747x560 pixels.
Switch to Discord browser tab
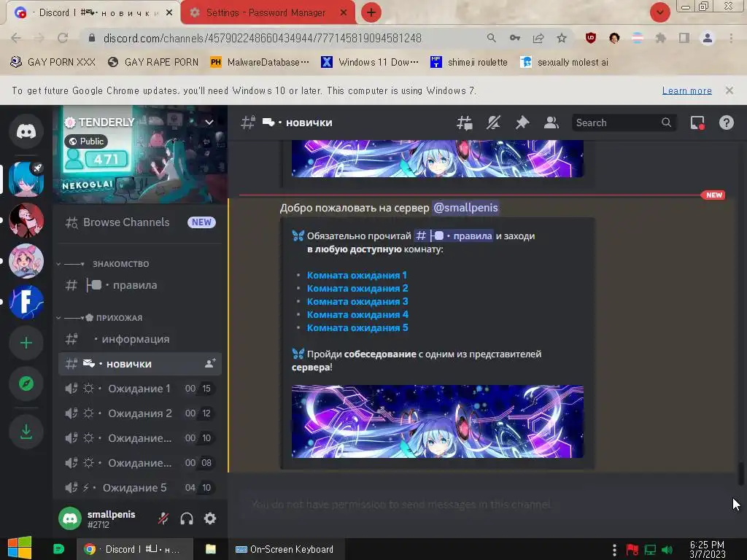click(x=93, y=12)
